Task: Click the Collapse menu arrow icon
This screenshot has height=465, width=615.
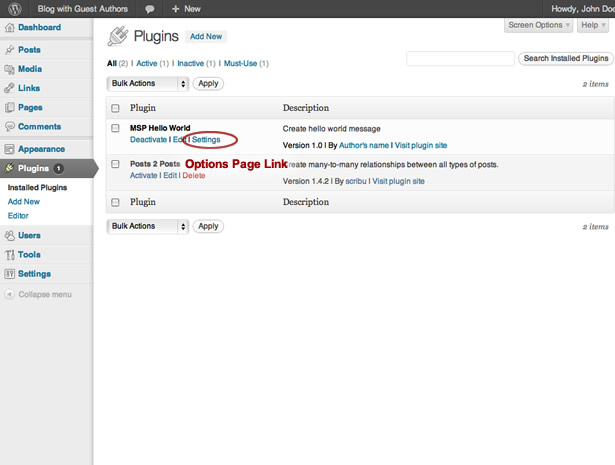Action: 9,294
